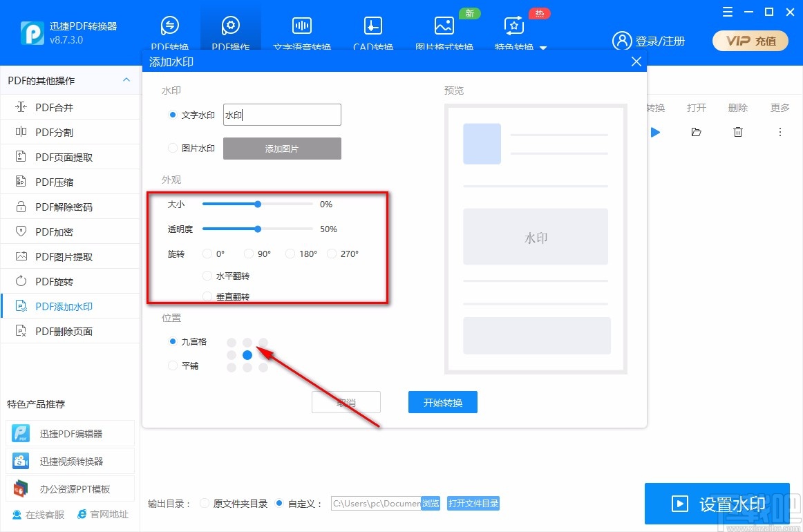803x532 pixels.
Task: Open more actions via the vertical dots icon
Action: point(780,132)
